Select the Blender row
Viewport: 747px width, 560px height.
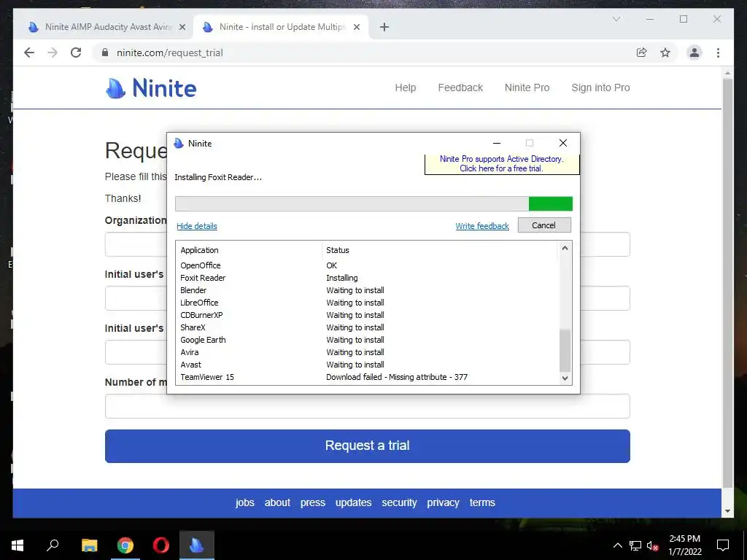coord(368,290)
